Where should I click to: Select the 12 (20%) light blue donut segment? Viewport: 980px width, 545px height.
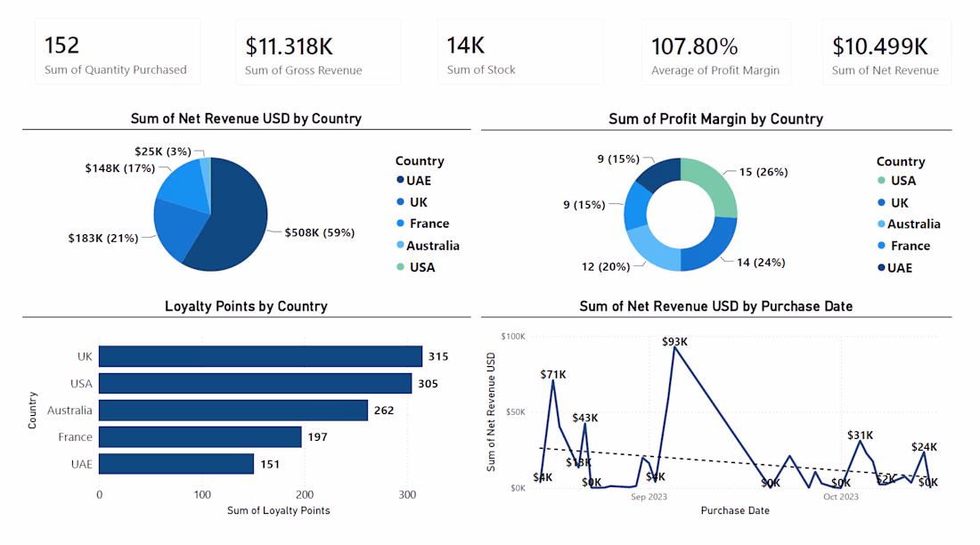pos(650,252)
